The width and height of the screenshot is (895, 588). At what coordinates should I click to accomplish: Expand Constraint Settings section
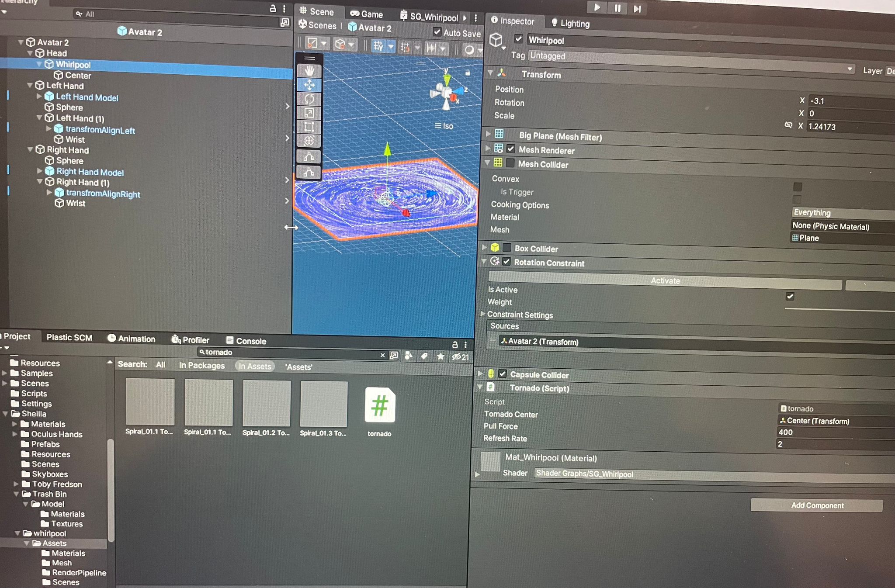click(x=483, y=314)
